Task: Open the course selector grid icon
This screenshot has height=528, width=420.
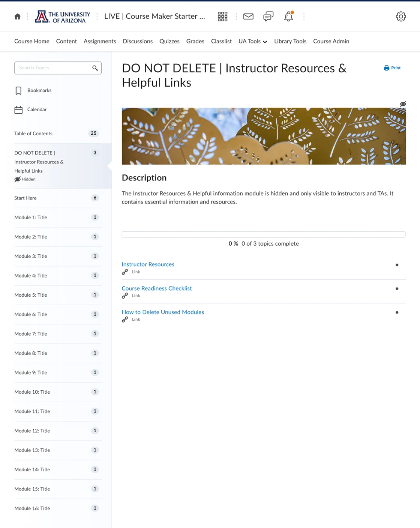Action: click(223, 17)
